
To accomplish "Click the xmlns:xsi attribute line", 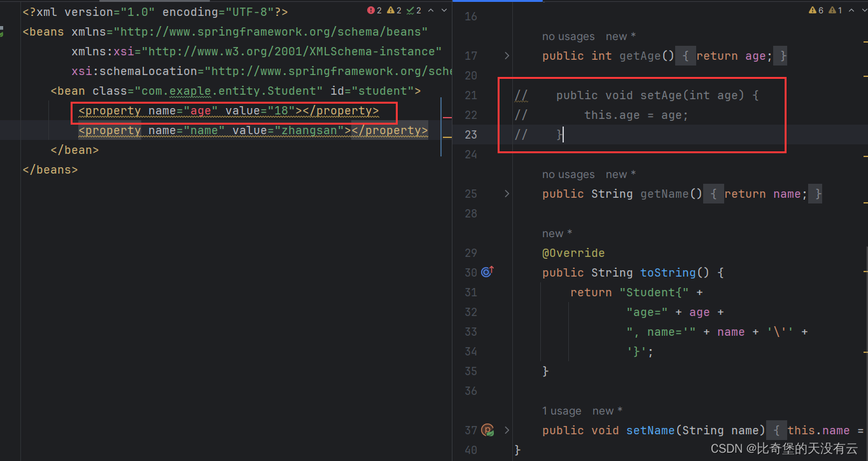I will click(x=256, y=52).
